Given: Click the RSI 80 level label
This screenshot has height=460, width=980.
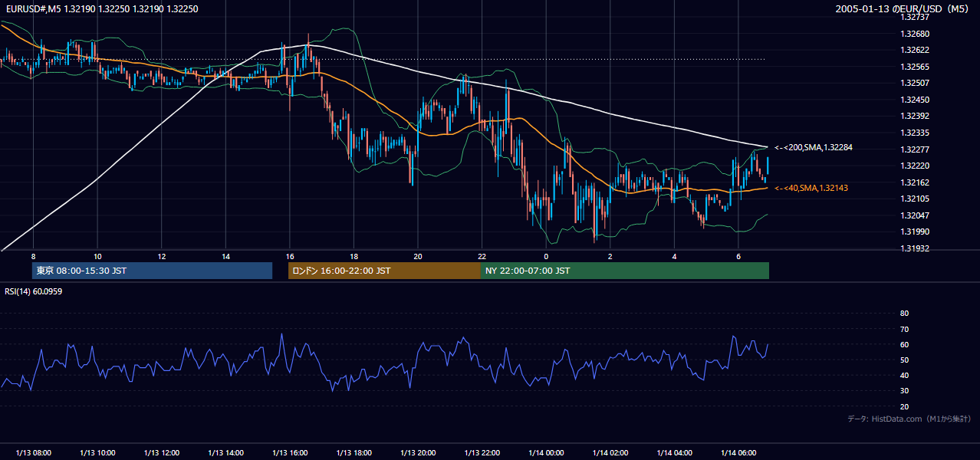Looking at the screenshot, I should point(904,314).
